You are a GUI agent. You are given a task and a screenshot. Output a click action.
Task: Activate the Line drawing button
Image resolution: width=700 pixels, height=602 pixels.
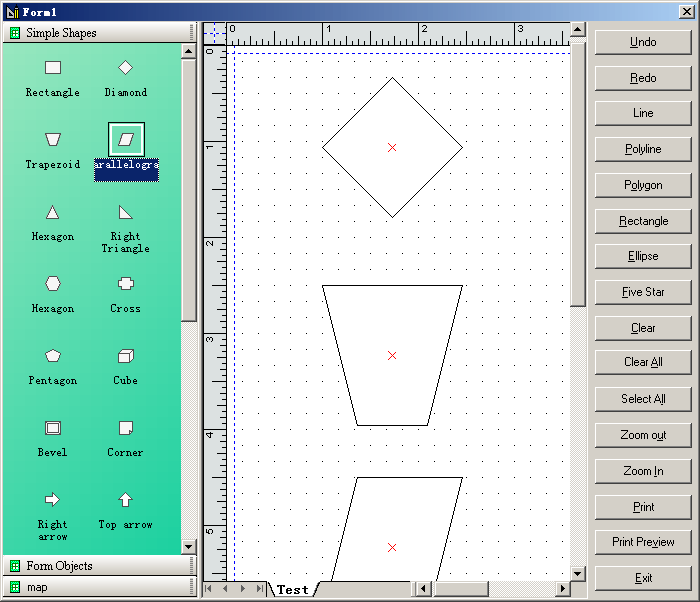tap(643, 113)
